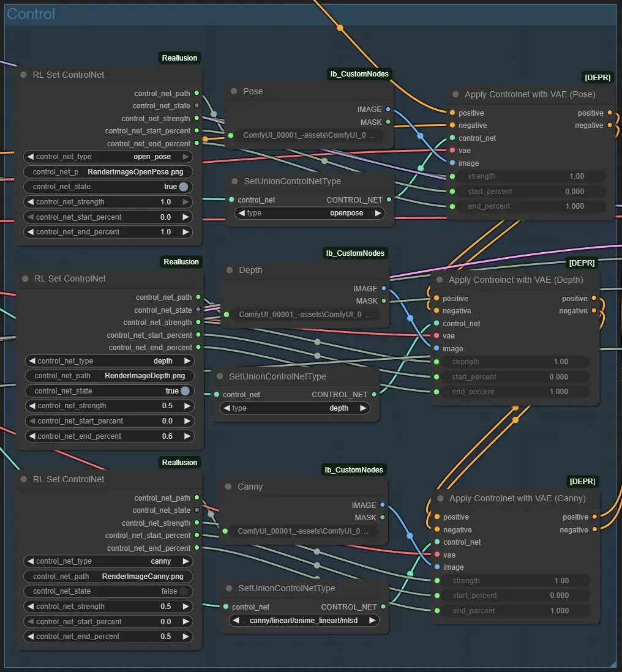Collapse the Pose node using its title dot
The image size is (622, 672).
click(x=234, y=91)
